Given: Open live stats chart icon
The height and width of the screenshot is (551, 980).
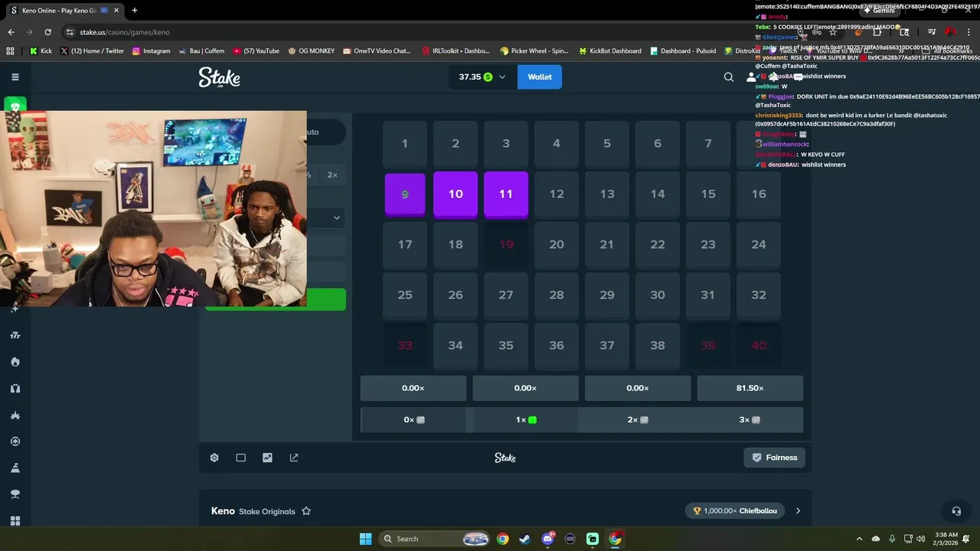Looking at the screenshot, I should [267, 458].
